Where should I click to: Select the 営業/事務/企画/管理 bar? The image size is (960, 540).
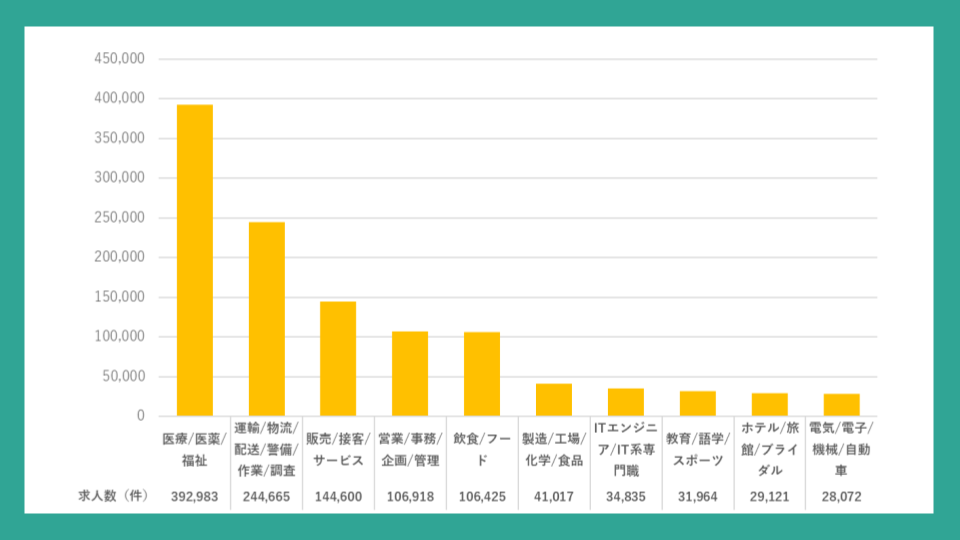coord(410,373)
